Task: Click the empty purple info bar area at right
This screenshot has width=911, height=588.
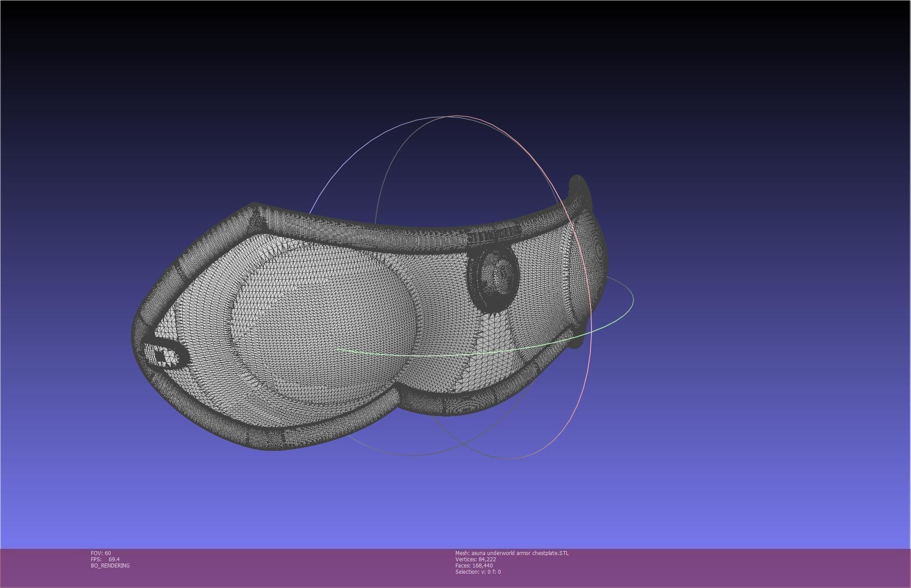Action: (x=758, y=568)
